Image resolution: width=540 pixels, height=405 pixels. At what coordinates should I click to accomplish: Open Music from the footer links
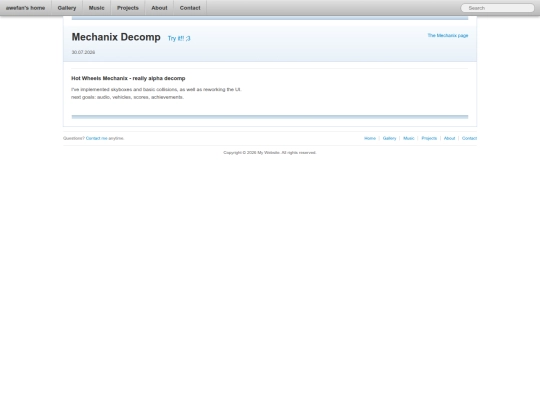[409, 138]
